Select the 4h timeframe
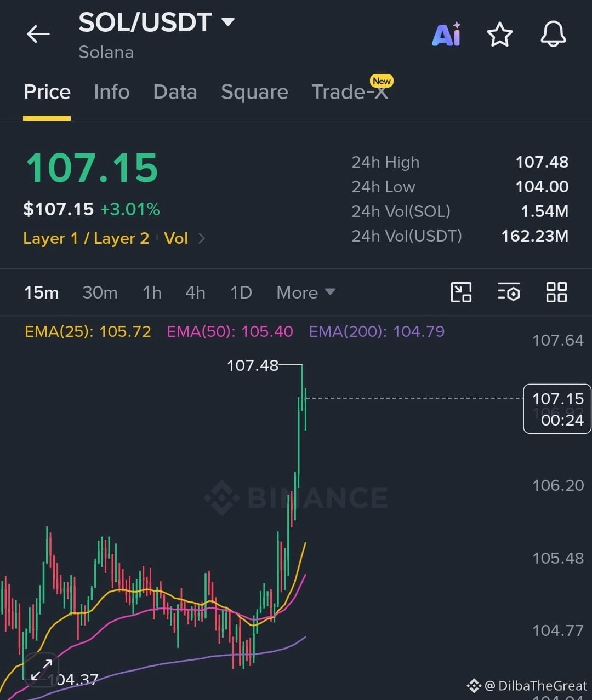Viewport: 592px width, 700px height. point(195,292)
